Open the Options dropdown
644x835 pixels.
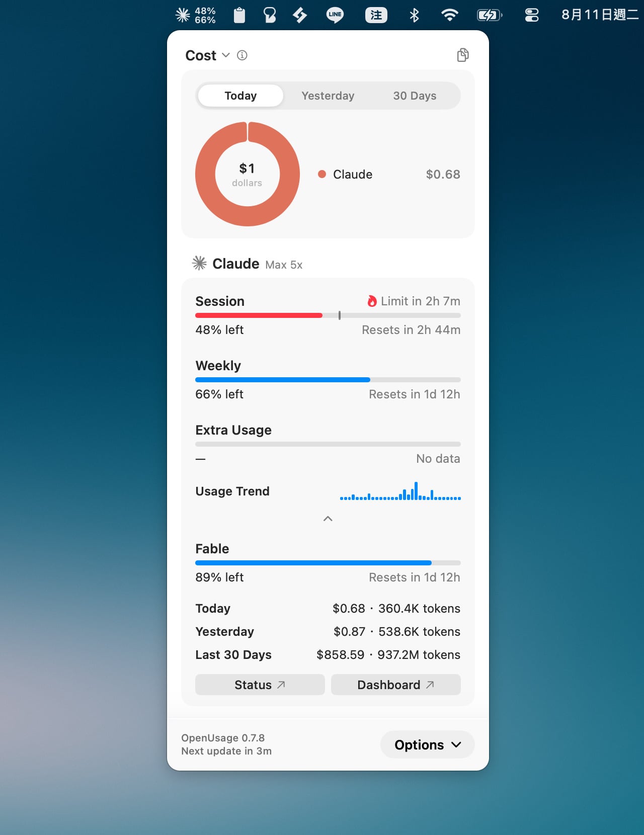coord(428,744)
